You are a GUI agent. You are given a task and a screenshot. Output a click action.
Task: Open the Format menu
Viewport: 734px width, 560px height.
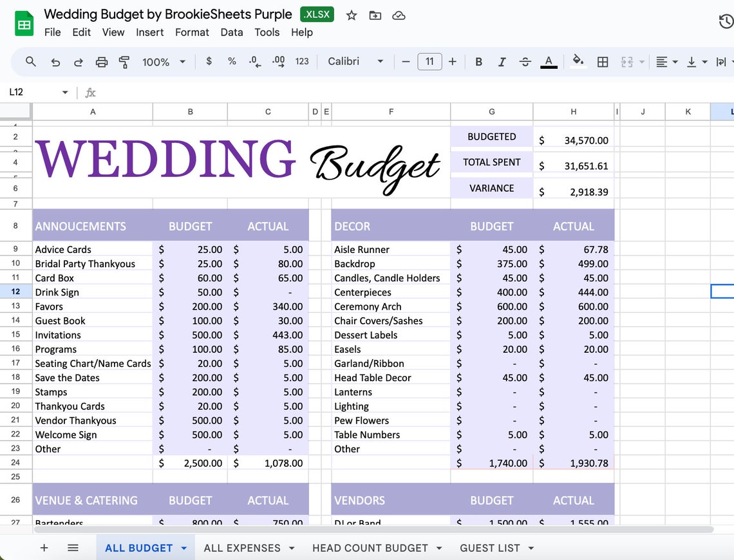pyautogui.click(x=192, y=32)
